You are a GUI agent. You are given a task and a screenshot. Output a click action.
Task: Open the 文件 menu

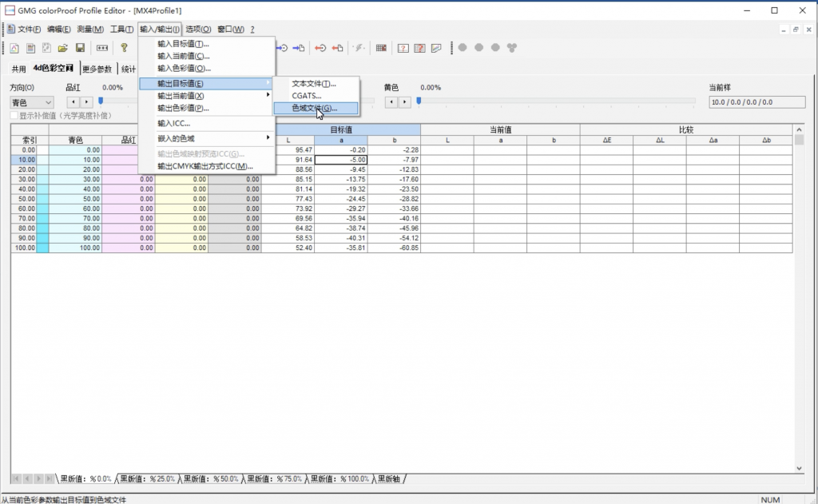30,30
